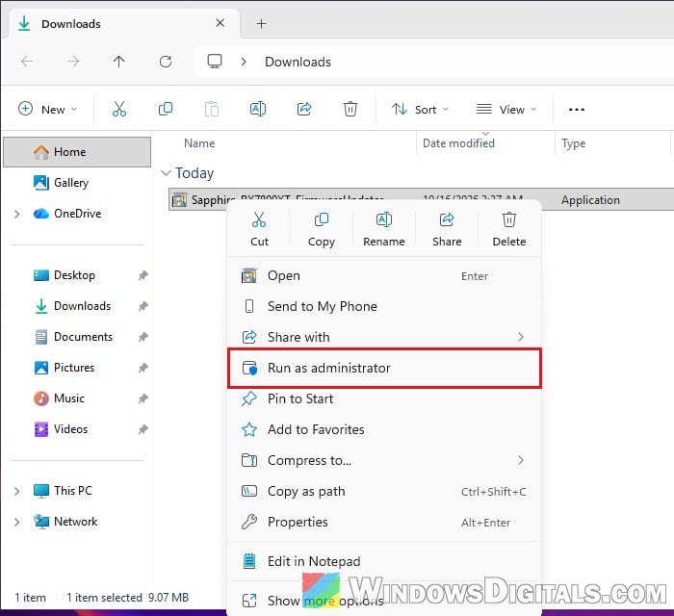Click the Cut icon in the toolbar

click(x=119, y=109)
